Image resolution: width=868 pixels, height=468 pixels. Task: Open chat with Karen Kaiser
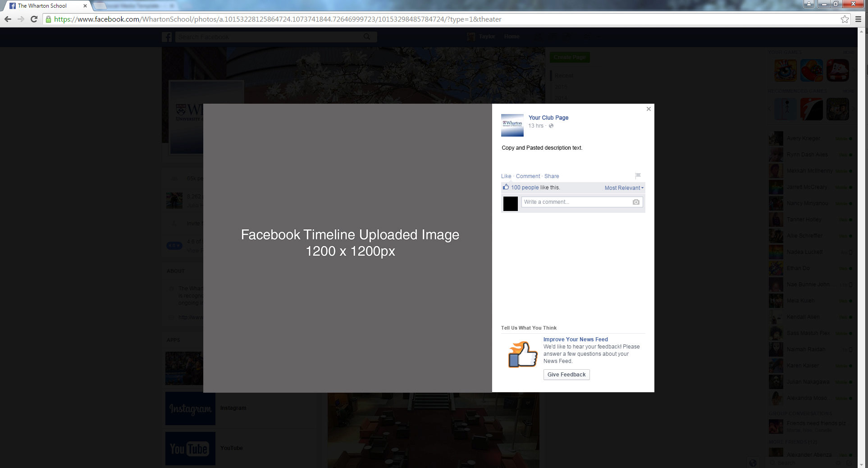click(x=811, y=366)
